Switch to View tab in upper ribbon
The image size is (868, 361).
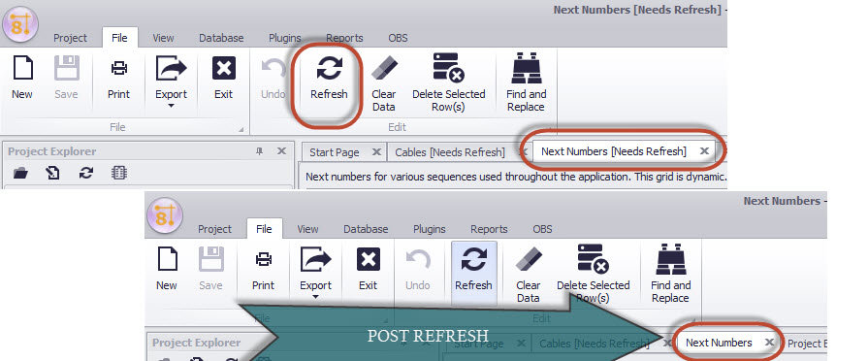163,38
